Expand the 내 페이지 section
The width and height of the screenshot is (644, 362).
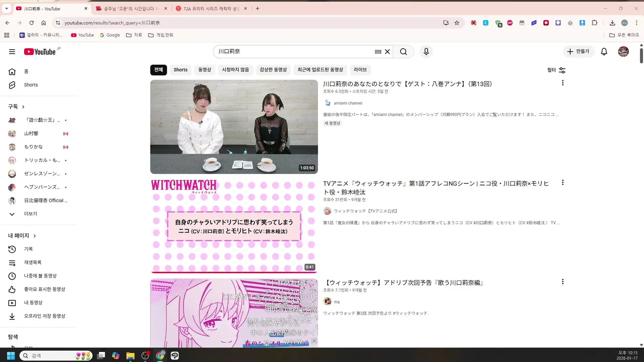(x=22, y=236)
